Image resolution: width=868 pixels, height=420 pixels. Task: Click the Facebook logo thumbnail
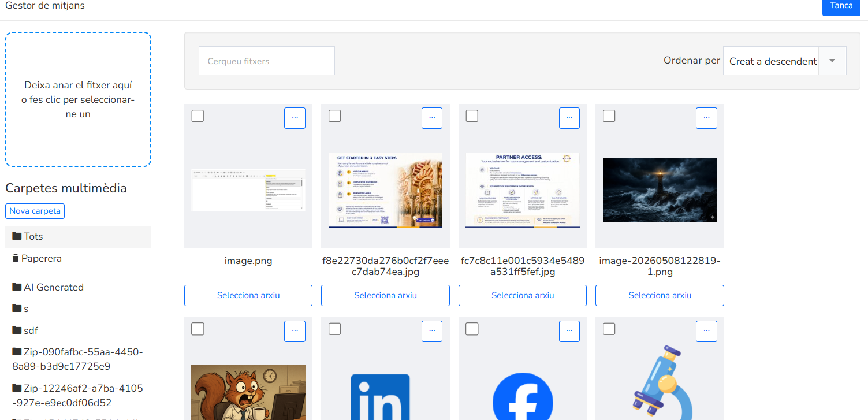(x=523, y=397)
